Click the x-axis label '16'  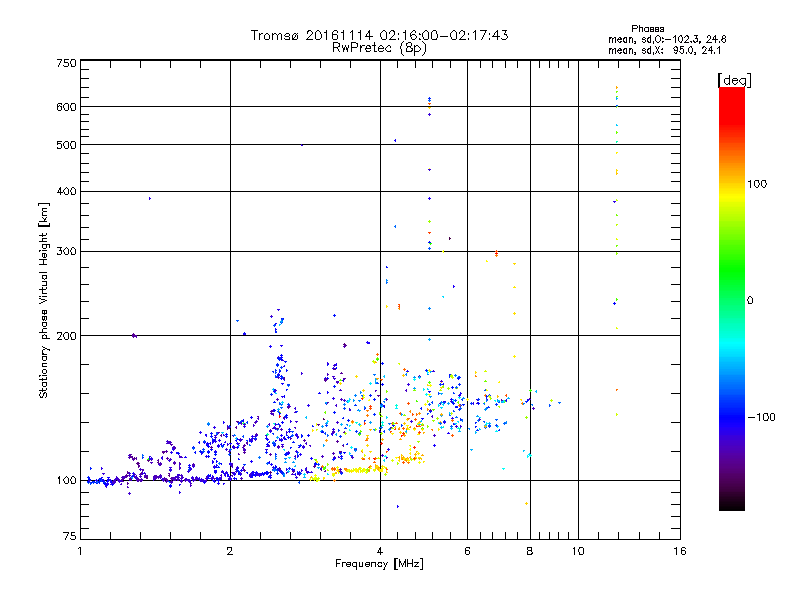pyautogui.click(x=680, y=551)
